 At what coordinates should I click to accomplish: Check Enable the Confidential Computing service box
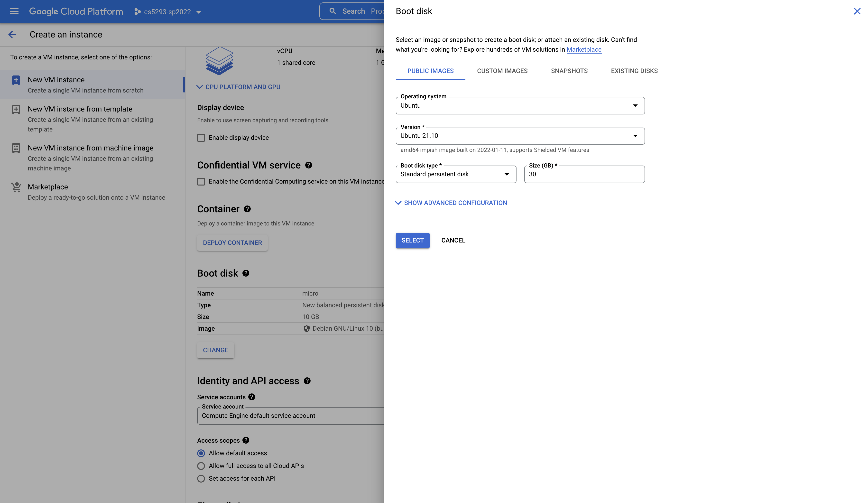point(201,182)
